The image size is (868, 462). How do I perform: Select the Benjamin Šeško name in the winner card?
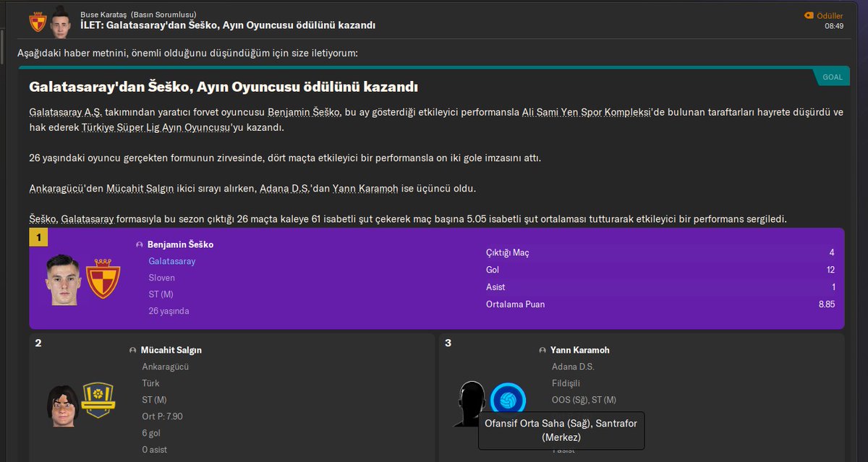181,244
